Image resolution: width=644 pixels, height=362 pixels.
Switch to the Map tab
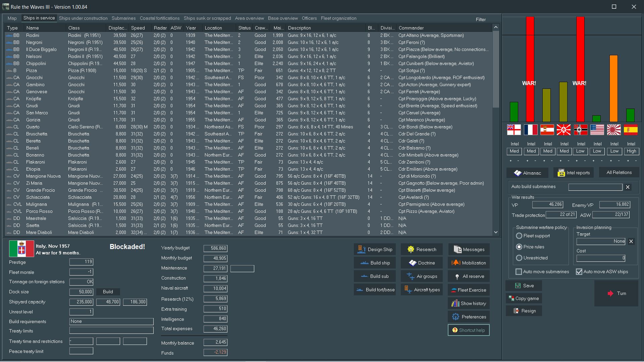[12, 18]
